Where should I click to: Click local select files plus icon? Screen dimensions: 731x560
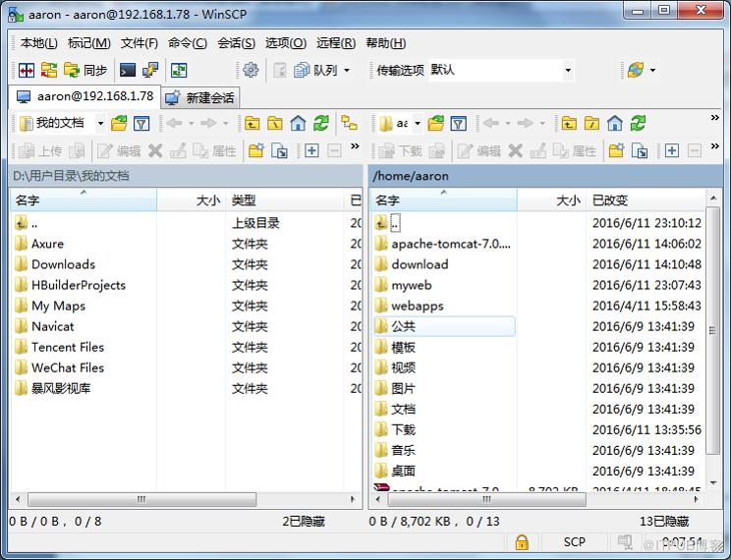point(311,150)
